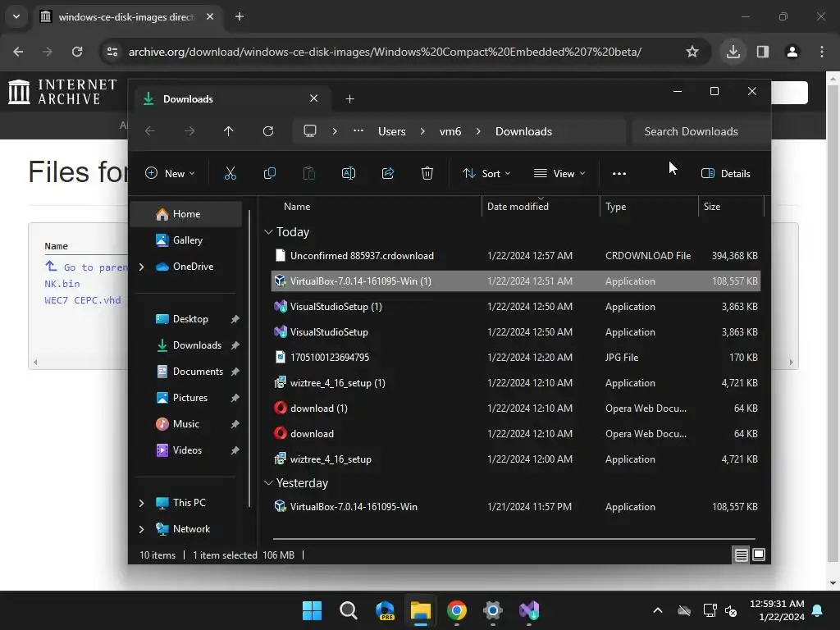Screen dimensions: 840x630
Task: Collapse the Yesterday group
Action: click(x=269, y=482)
